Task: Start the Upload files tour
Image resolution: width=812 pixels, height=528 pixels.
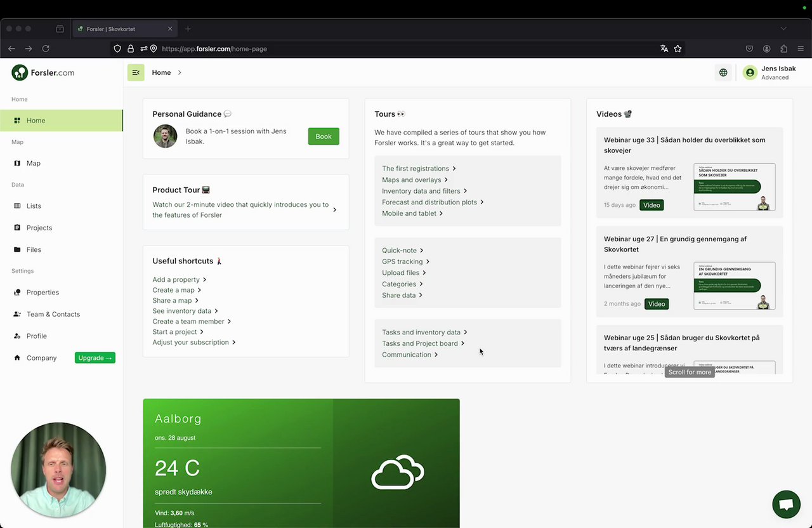Action: pyautogui.click(x=404, y=273)
